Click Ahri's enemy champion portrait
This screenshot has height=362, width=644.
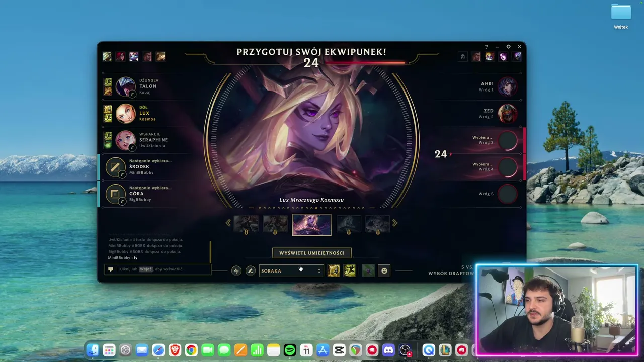pyautogui.click(x=507, y=86)
